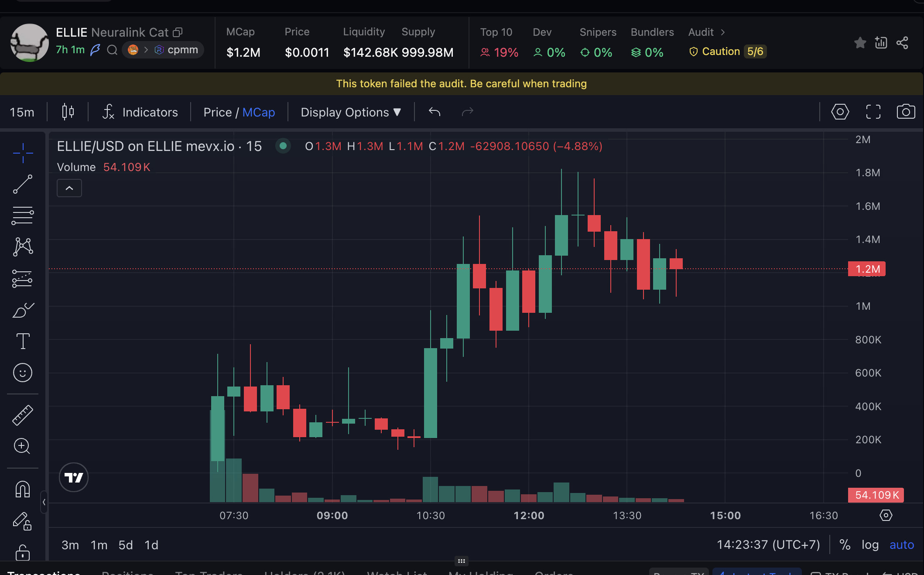Toggle auto scale mode
924x575 pixels.
click(902, 545)
